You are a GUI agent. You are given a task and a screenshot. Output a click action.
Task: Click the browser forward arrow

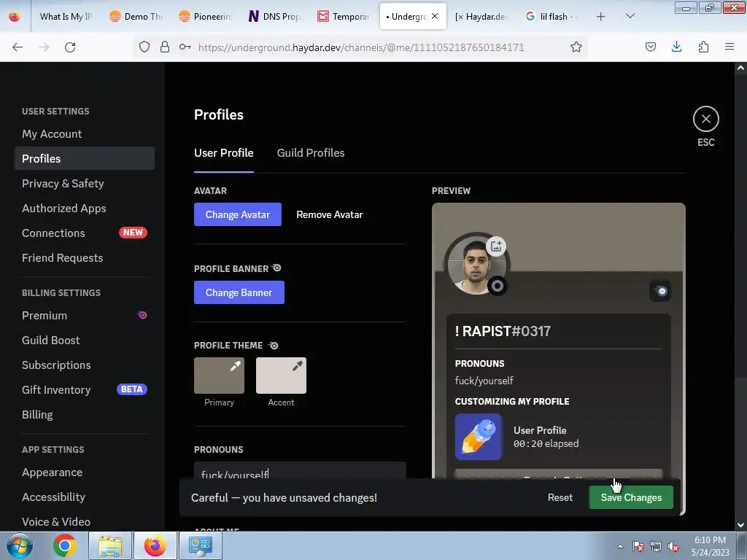click(x=44, y=47)
